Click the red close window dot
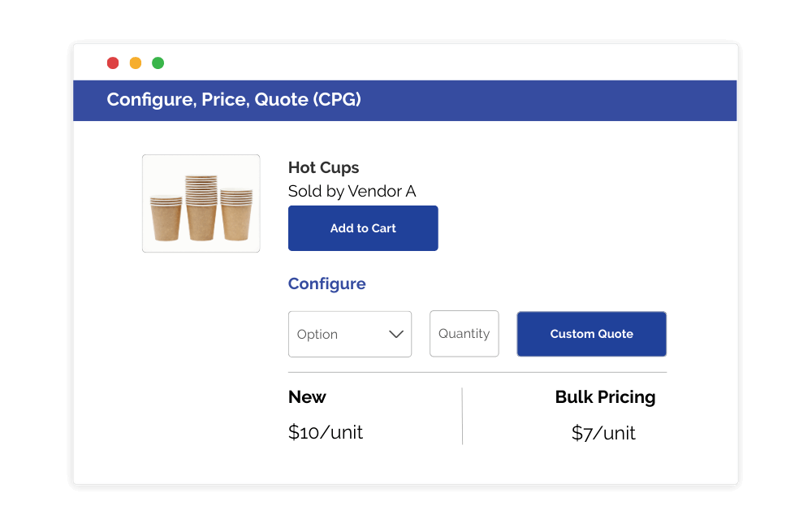The height and width of the screenshot is (528, 812). pos(113,63)
